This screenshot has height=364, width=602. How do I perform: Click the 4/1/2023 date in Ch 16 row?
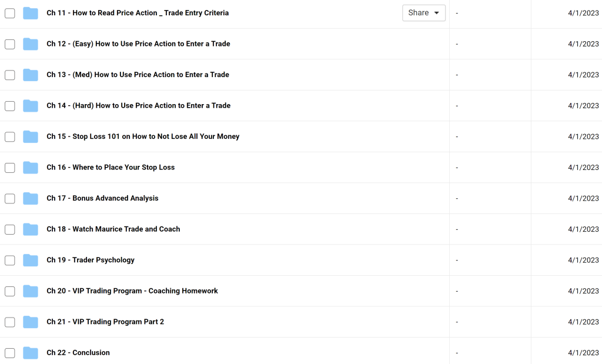583,168
